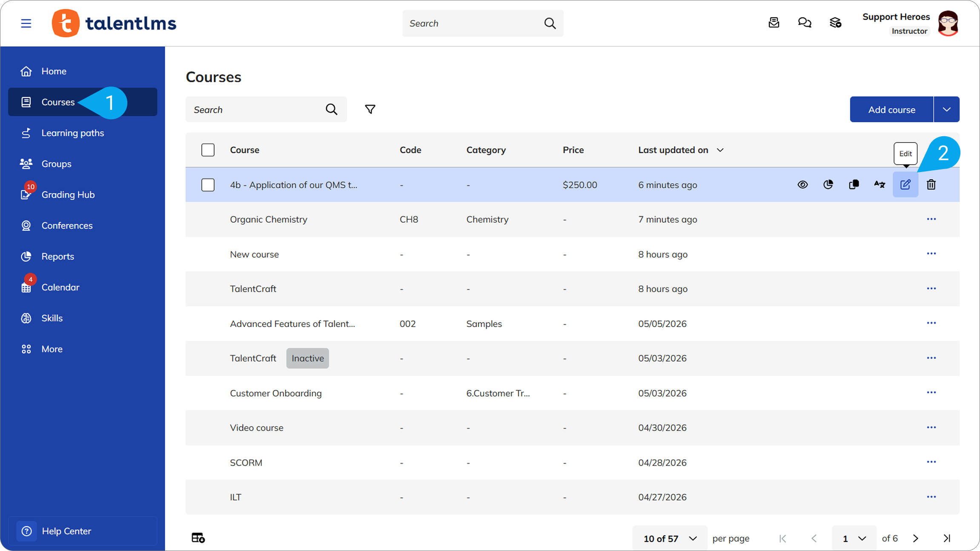Image resolution: width=980 pixels, height=551 pixels.
Task: Open Skills in sidebar
Action: (x=83, y=318)
